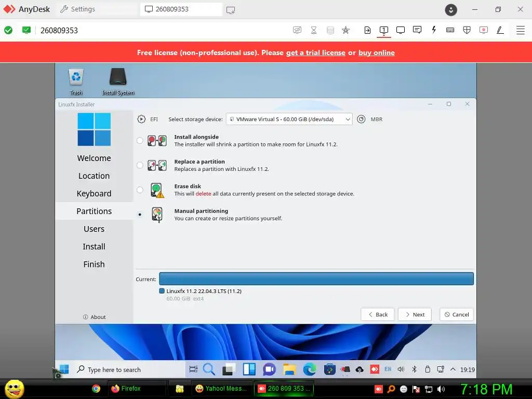Click the AnyDesk chat icon in toolbar

417,30
